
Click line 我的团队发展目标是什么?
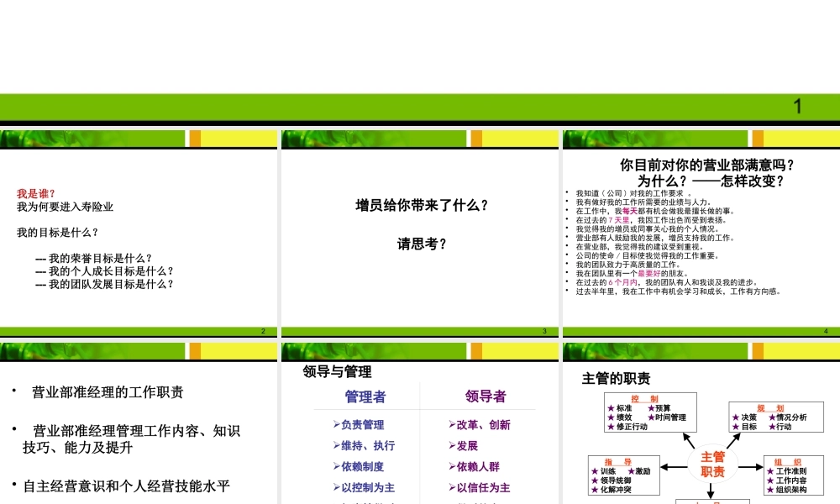click(104, 284)
